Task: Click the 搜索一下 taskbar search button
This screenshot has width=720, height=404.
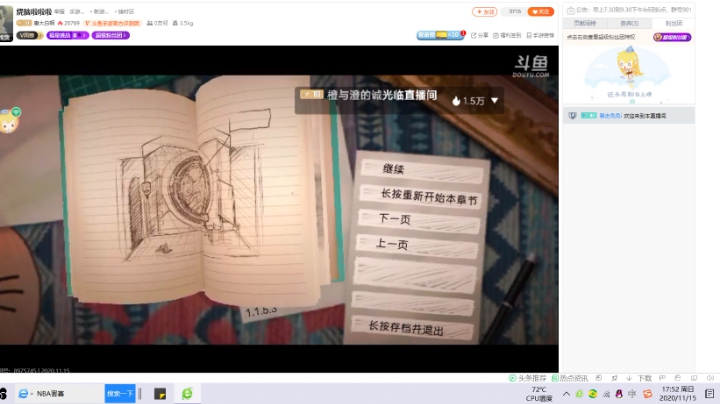Action: point(120,393)
